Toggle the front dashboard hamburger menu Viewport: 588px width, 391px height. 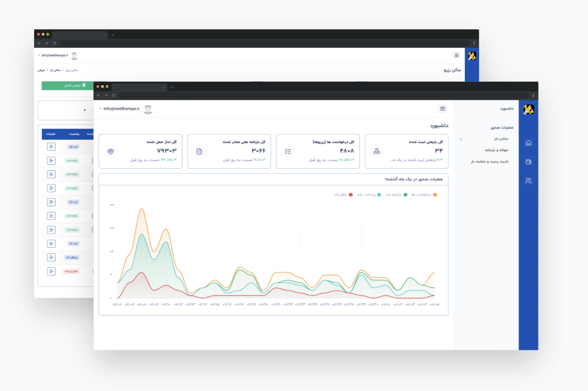[x=443, y=109]
